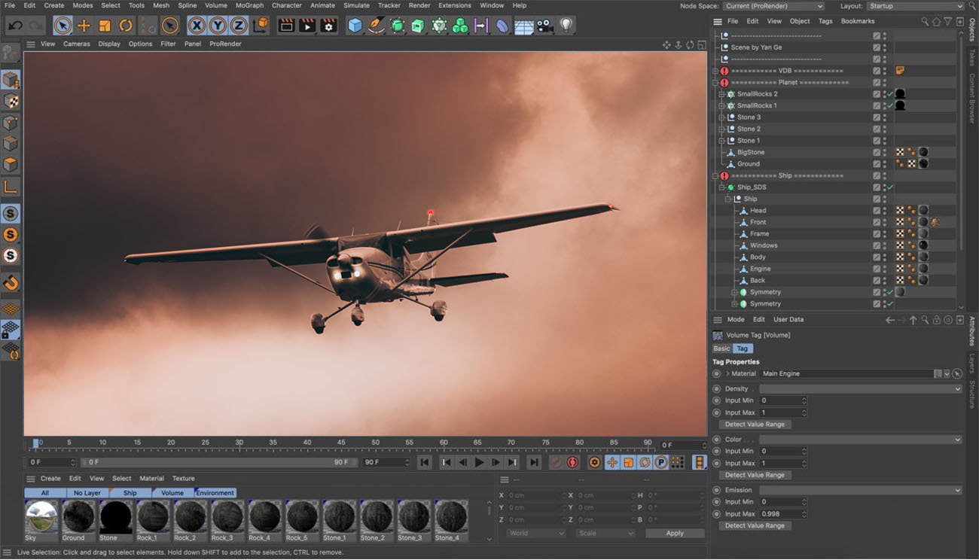Render to Picture Viewer
The width and height of the screenshot is (979, 560).
[309, 25]
